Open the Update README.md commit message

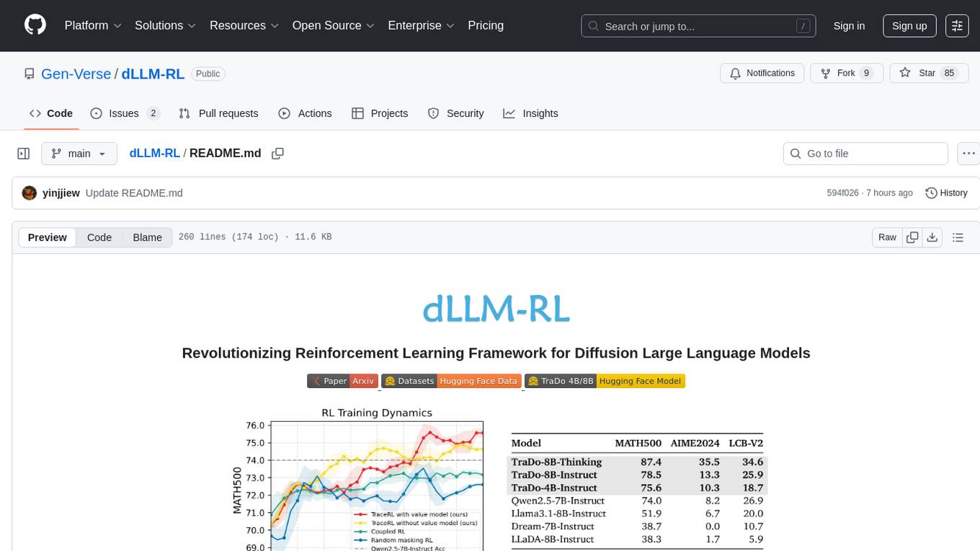tap(134, 193)
